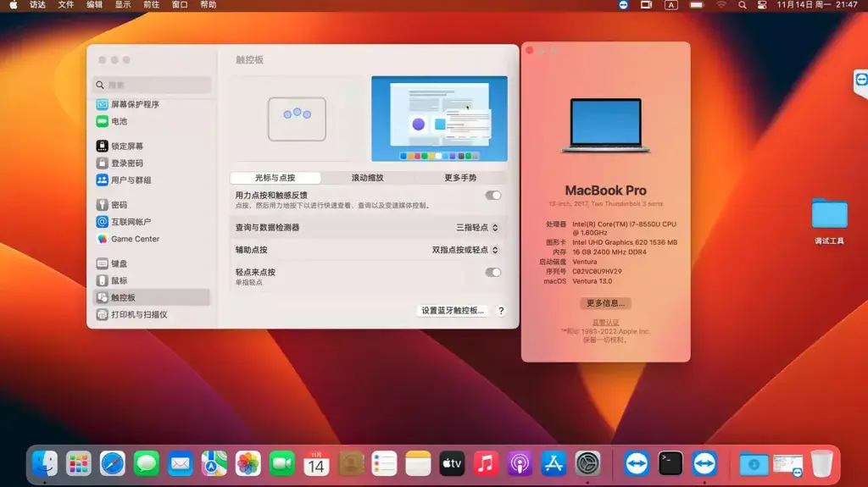Open Notes app in the Dock

pos(418,464)
